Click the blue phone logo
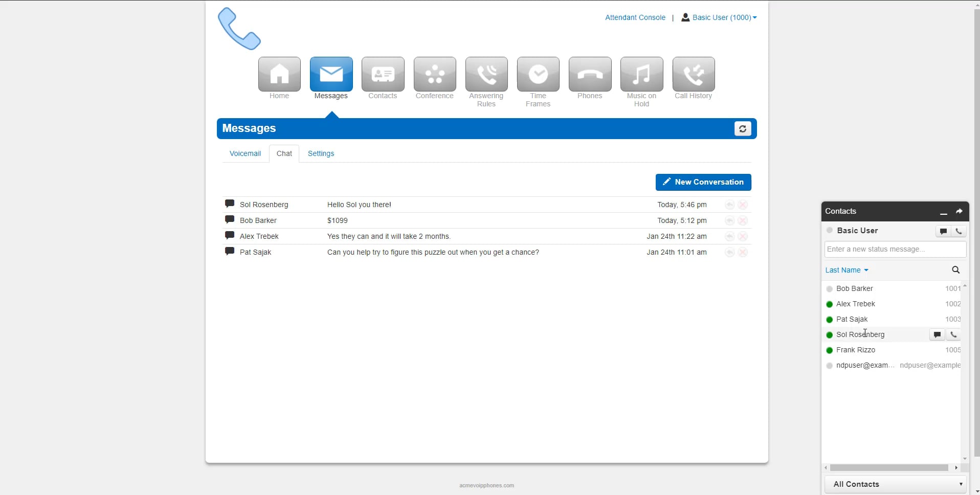This screenshot has height=495, width=980. [239, 29]
